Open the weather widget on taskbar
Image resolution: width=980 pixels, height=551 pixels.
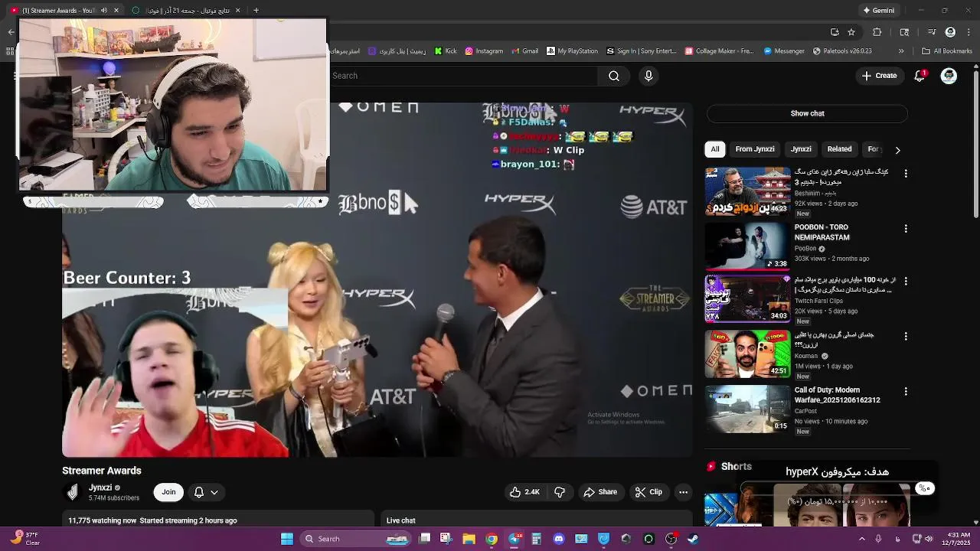coord(24,539)
